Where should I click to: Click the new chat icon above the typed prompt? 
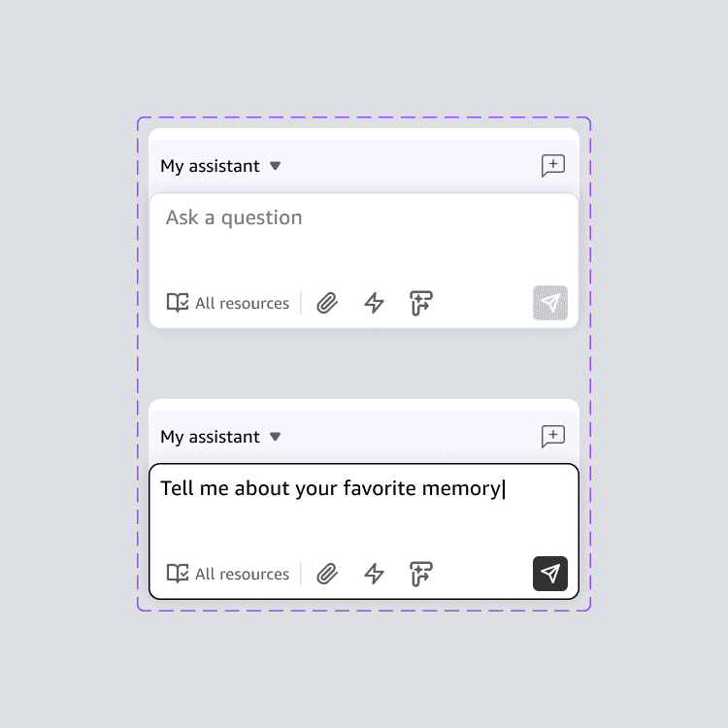tap(552, 437)
